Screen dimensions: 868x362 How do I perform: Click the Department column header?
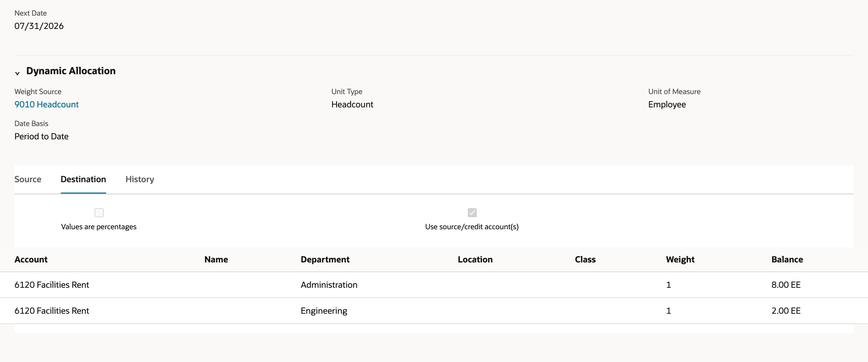point(325,259)
